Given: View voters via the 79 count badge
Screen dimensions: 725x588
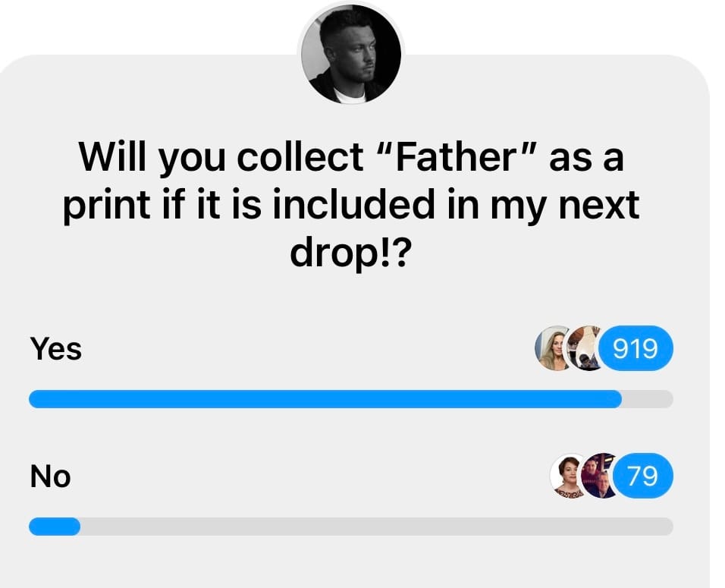Looking at the screenshot, I should click(x=643, y=476).
